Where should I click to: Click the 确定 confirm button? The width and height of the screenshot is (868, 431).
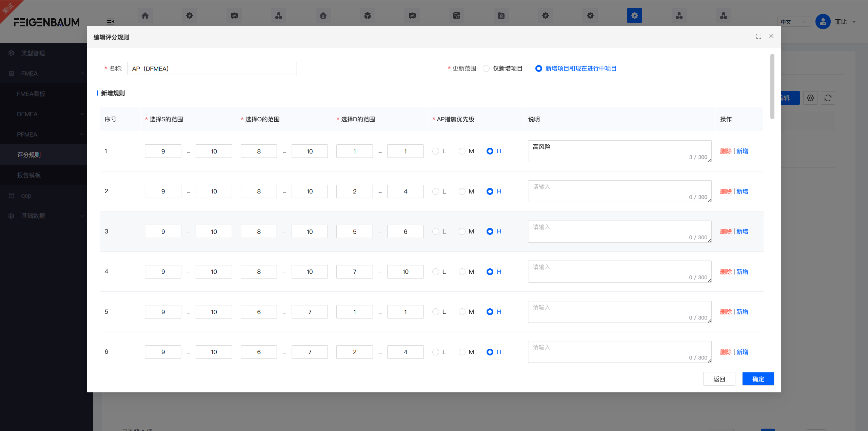click(758, 379)
